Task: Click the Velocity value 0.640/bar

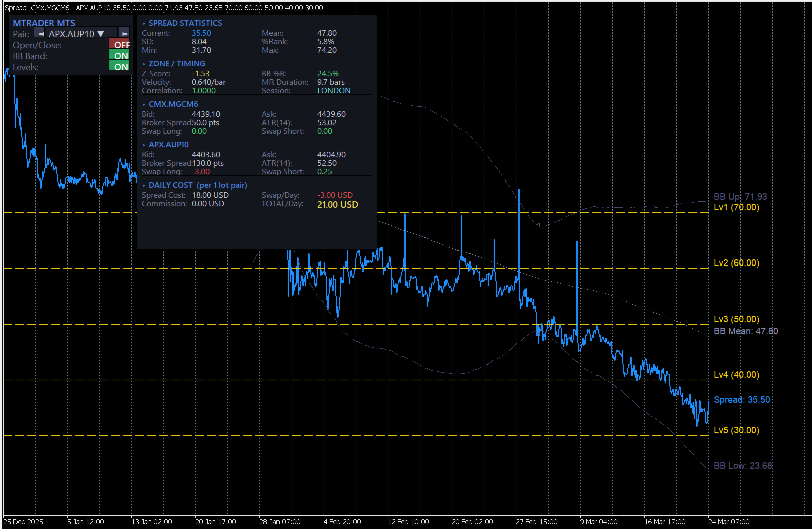Action: point(209,82)
